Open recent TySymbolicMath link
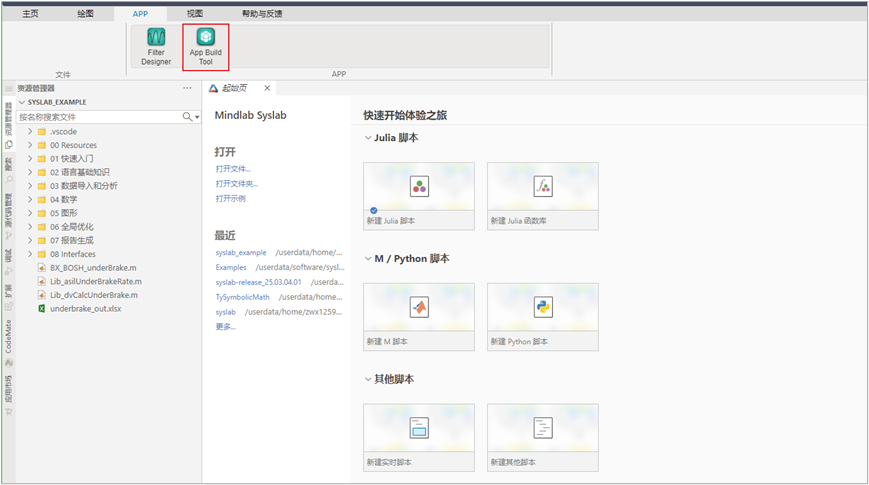This screenshot has height=485, width=869. click(243, 297)
